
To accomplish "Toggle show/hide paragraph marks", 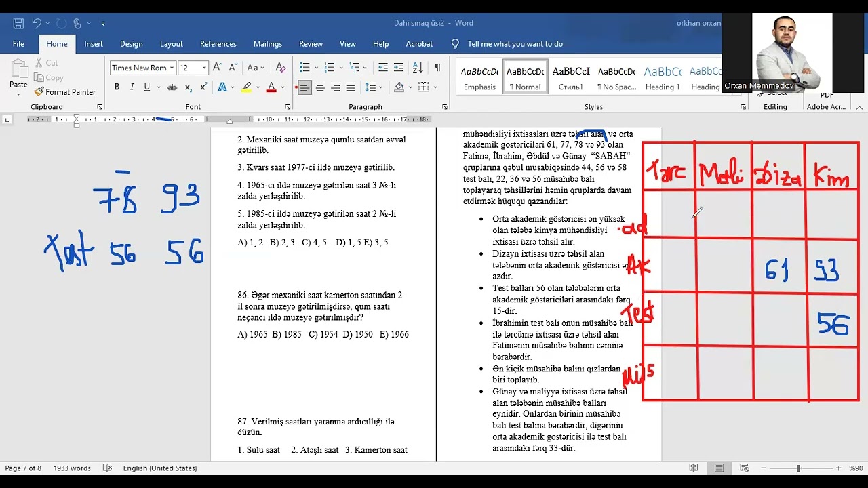I will pos(437,68).
